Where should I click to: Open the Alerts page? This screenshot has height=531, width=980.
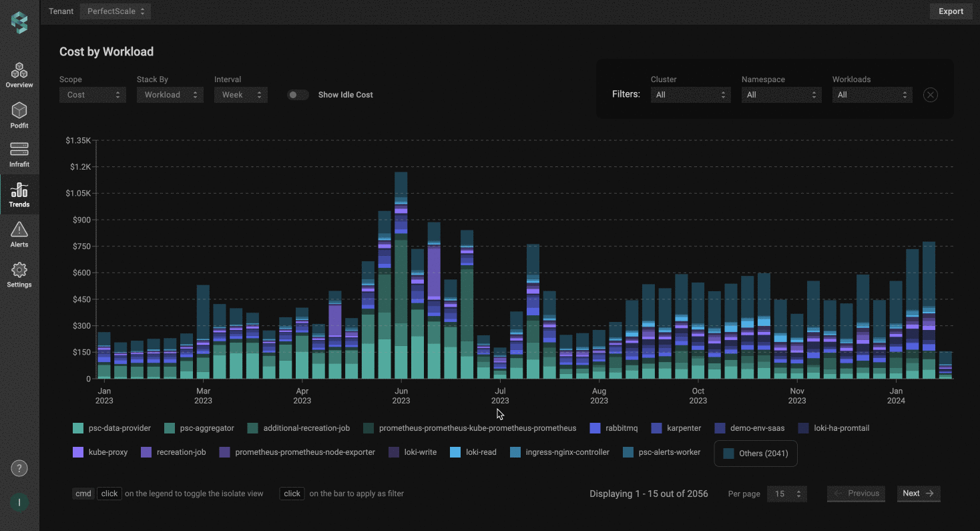19,230
